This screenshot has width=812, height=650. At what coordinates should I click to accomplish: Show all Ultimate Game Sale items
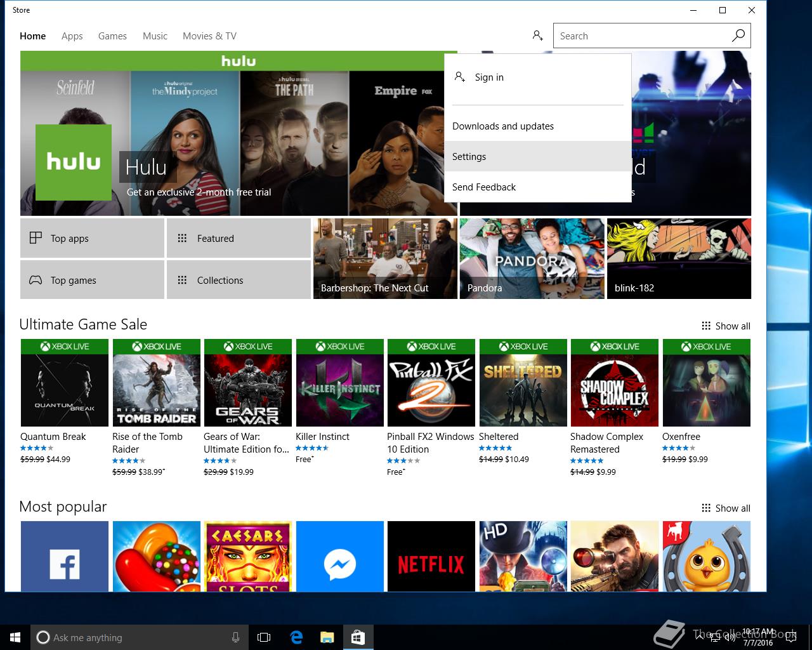726,326
